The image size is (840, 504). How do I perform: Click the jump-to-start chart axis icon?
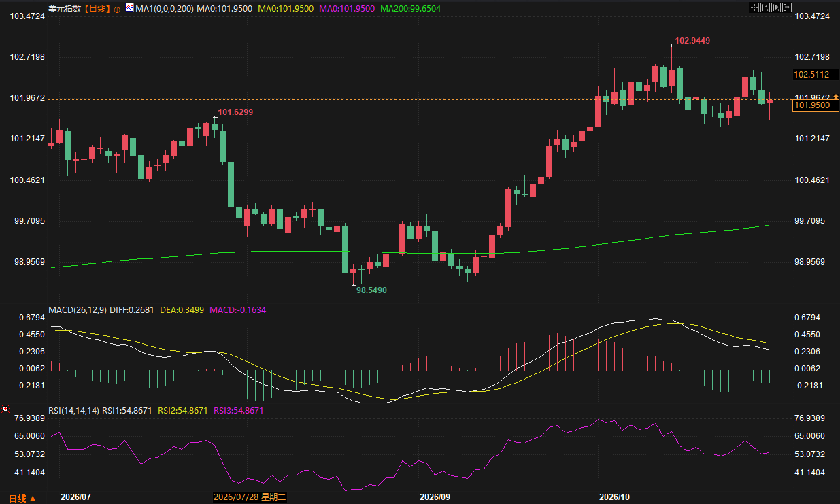[765, 7]
